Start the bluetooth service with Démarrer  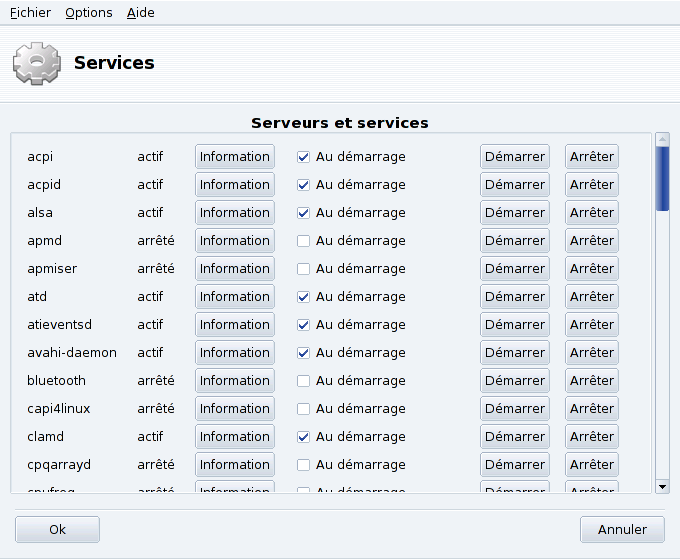[x=515, y=380]
